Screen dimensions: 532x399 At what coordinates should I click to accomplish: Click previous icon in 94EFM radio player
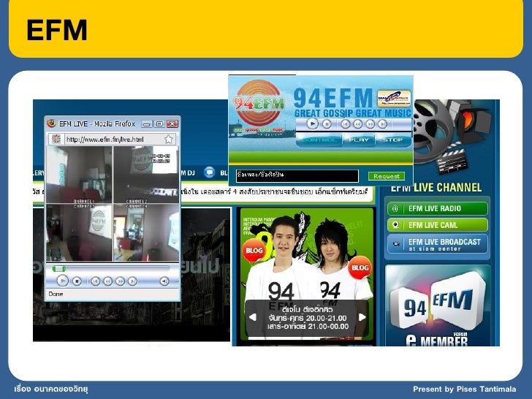point(346,124)
